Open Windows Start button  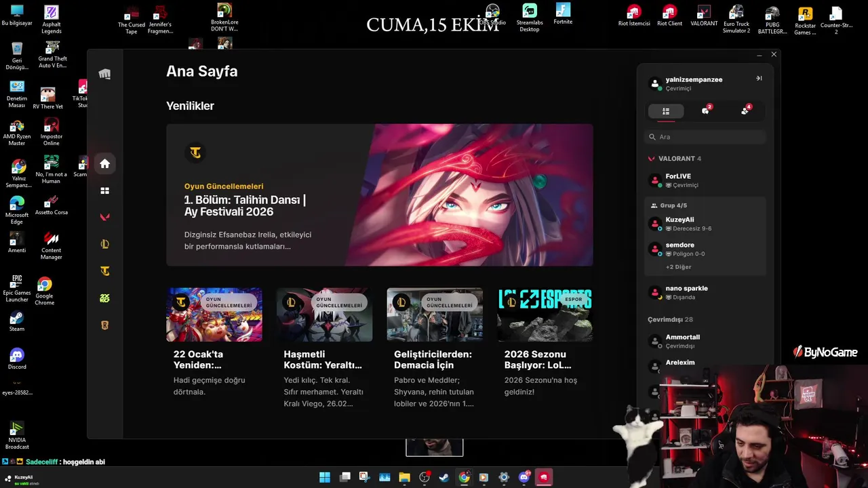[x=325, y=477]
